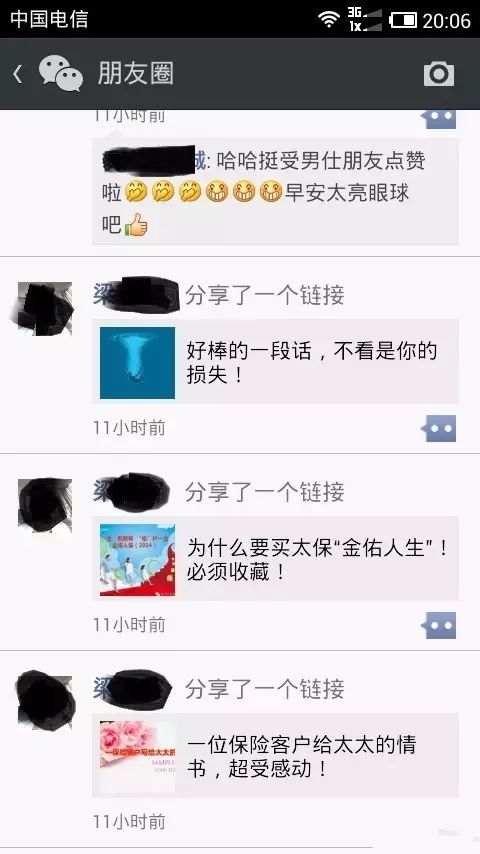This screenshot has height=854, width=480.
Task: Tap the avatar beside the 好棒的一段话 post
Action: 45,309
